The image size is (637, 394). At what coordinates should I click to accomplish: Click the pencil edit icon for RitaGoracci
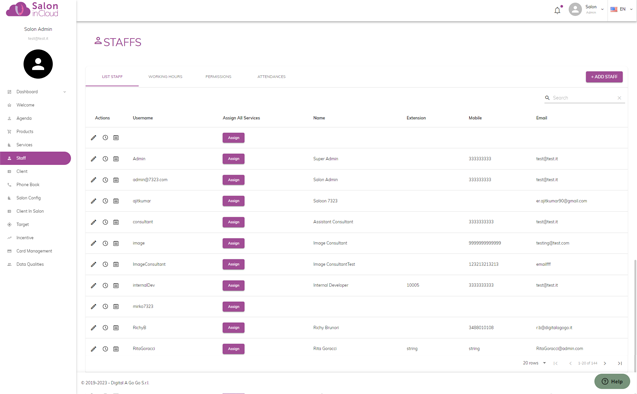click(x=93, y=349)
